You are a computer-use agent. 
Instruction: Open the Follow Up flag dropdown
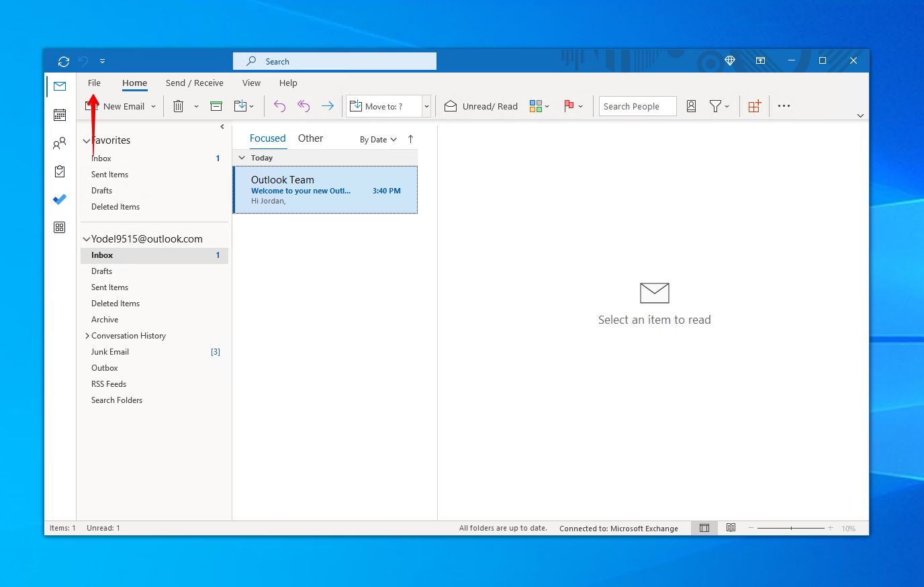click(x=573, y=106)
